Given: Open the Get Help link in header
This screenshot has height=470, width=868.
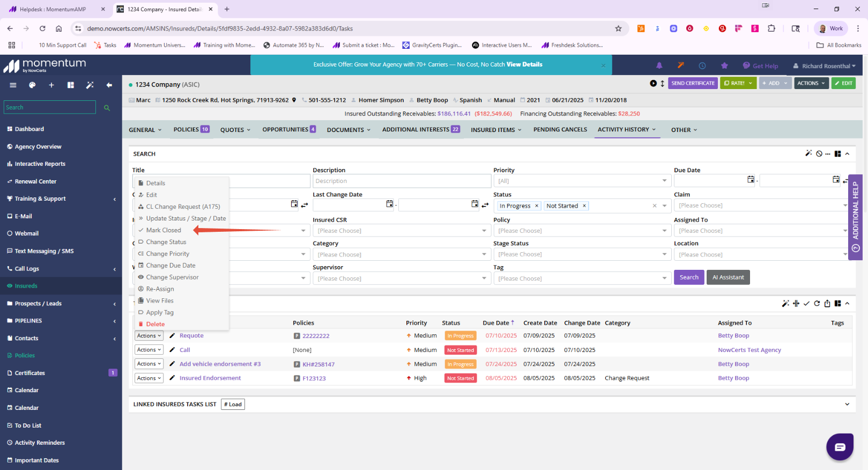Looking at the screenshot, I should pyautogui.click(x=760, y=66).
